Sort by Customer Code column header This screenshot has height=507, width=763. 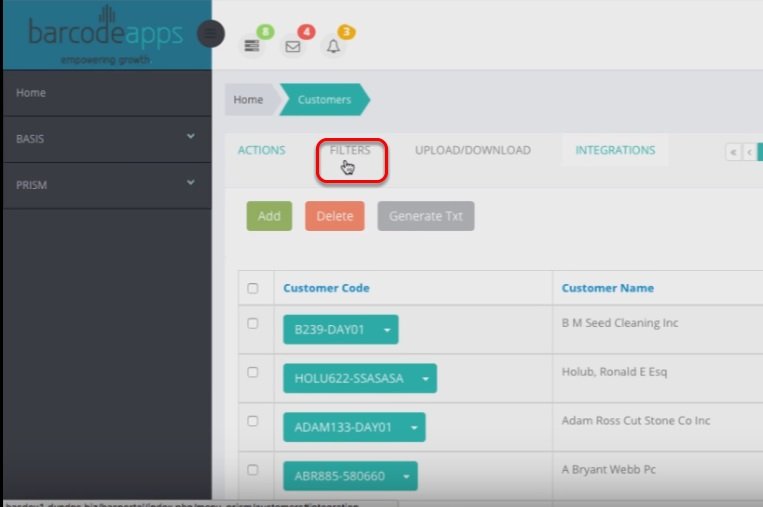point(326,288)
